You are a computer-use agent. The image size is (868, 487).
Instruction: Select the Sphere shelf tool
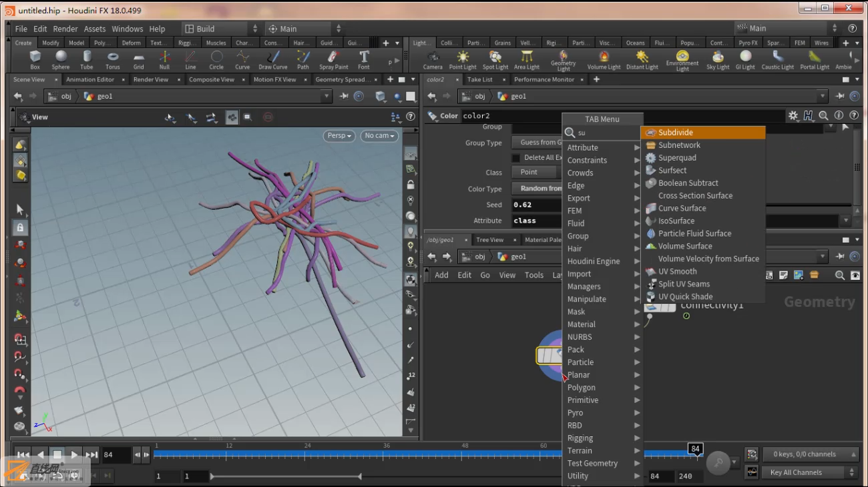click(x=61, y=60)
